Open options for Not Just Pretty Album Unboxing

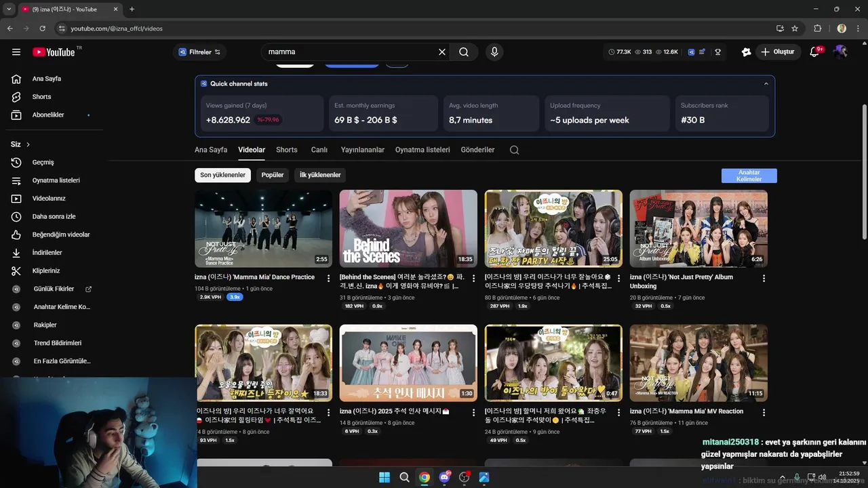(764, 279)
